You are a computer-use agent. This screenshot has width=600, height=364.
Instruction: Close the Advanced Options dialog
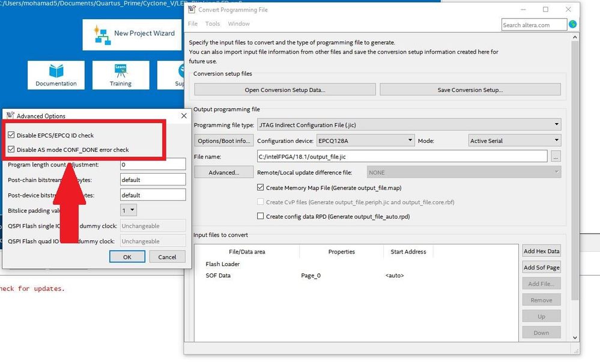coord(184,115)
